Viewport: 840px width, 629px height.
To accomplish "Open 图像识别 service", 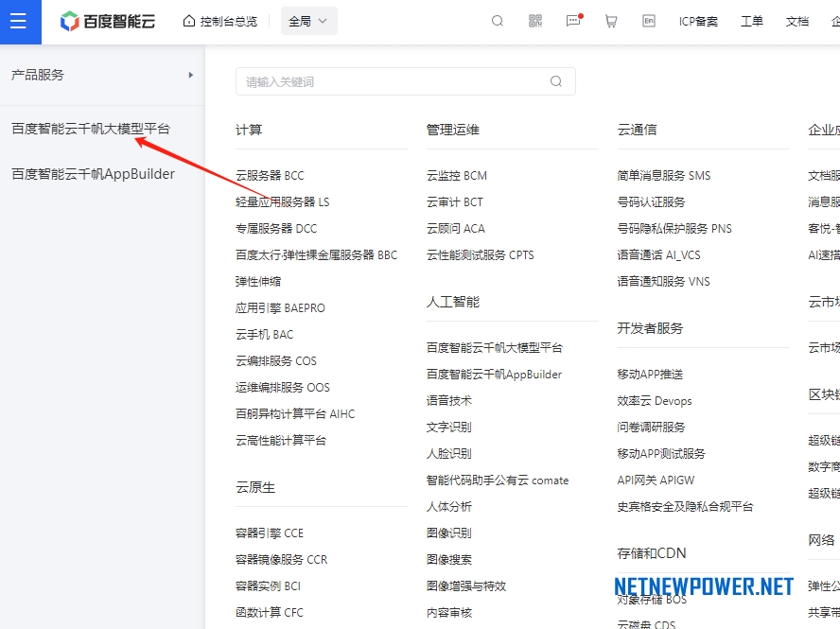I will click(449, 533).
